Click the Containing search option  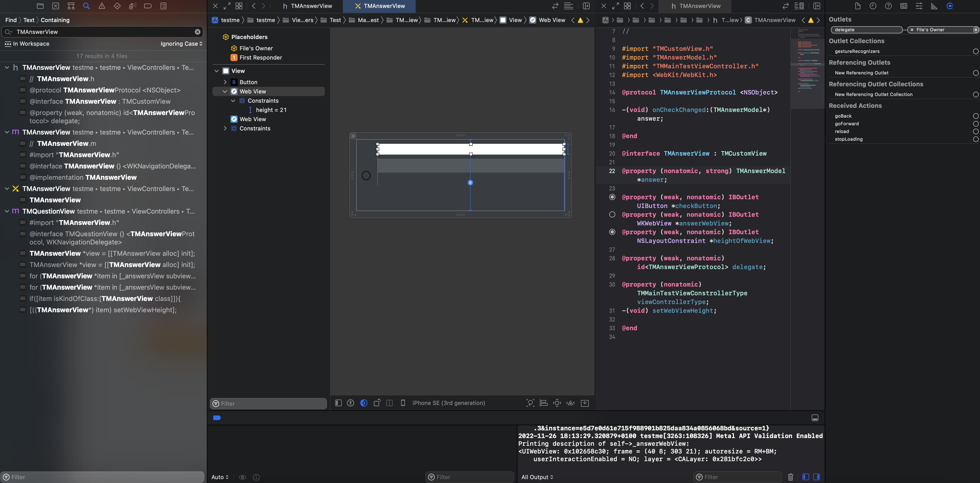tap(55, 20)
